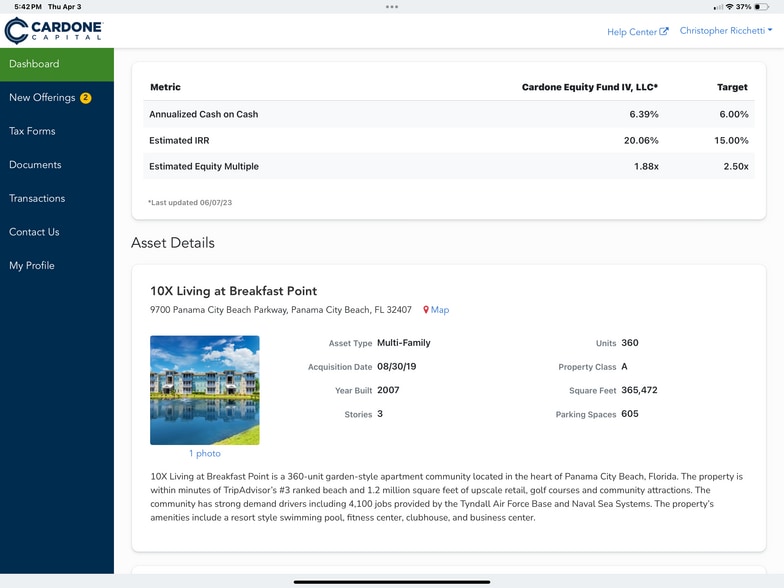Go to Documents in the sidebar
The height and width of the screenshot is (588, 784).
(35, 165)
